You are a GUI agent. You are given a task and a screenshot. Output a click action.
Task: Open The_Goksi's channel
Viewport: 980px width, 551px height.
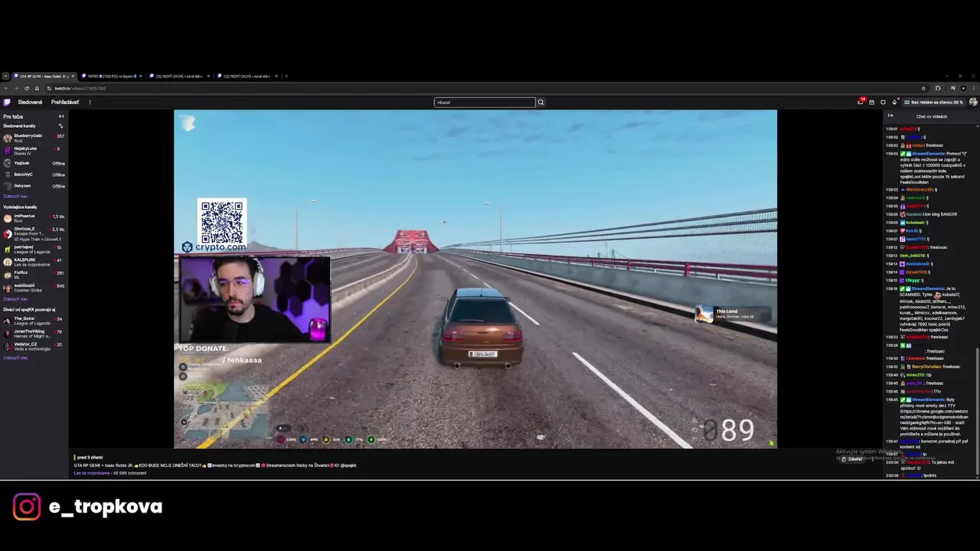coord(34,320)
